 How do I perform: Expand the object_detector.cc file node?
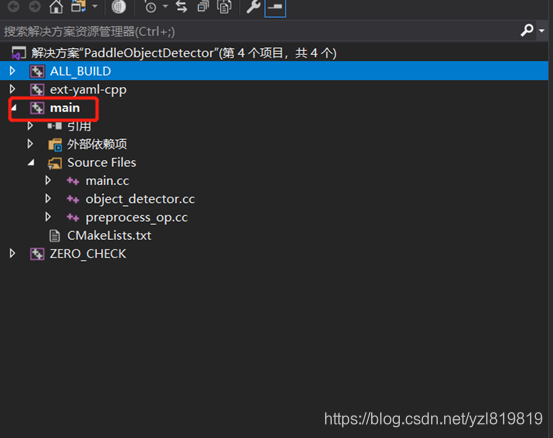click(48, 198)
